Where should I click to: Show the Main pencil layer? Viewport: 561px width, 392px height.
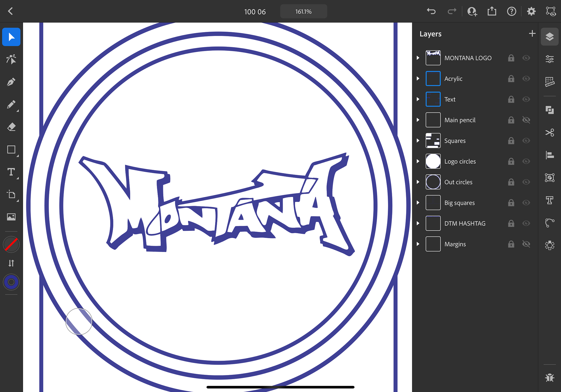526,120
